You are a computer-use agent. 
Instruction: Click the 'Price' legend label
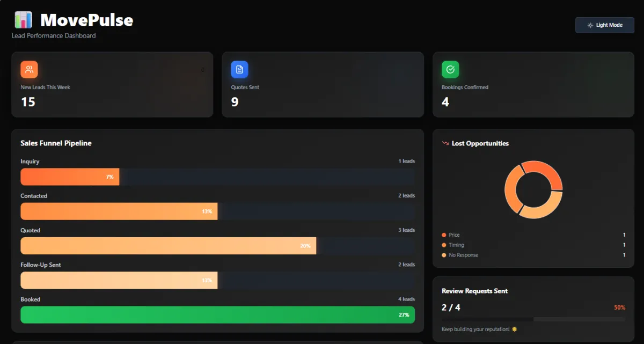click(454, 235)
